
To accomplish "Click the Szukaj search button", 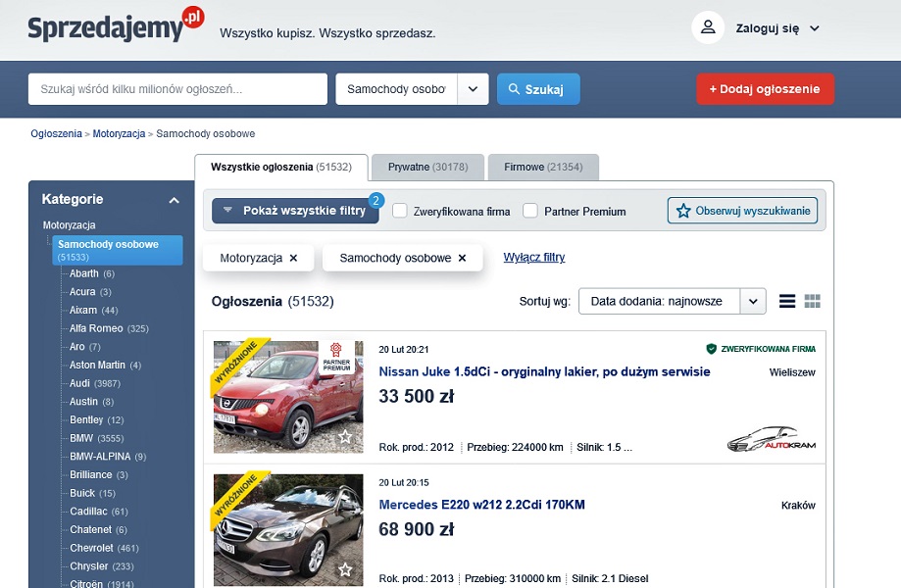I will click(x=538, y=89).
